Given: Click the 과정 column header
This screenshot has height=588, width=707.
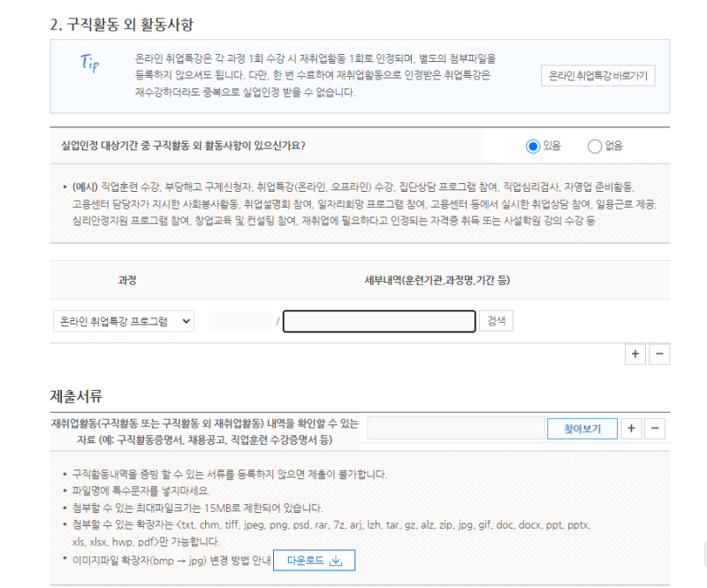Looking at the screenshot, I should [127, 280].
